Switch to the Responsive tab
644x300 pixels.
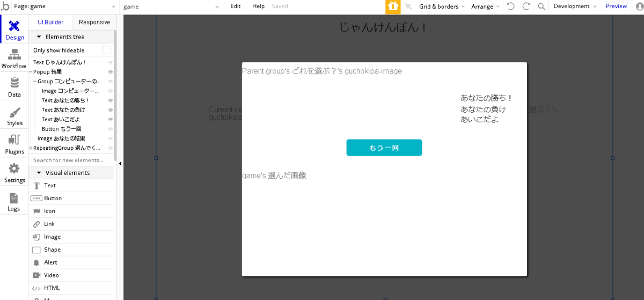94,23
